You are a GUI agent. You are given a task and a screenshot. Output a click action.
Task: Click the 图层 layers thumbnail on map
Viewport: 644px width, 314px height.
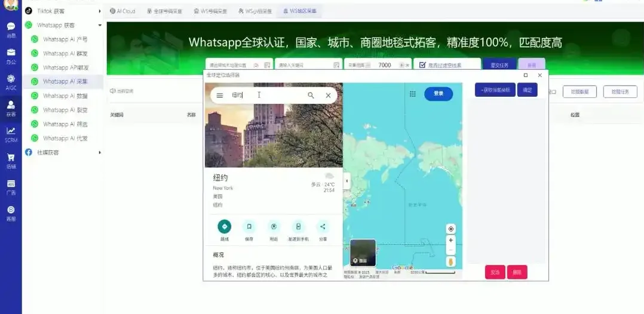[x=363, y=253]
